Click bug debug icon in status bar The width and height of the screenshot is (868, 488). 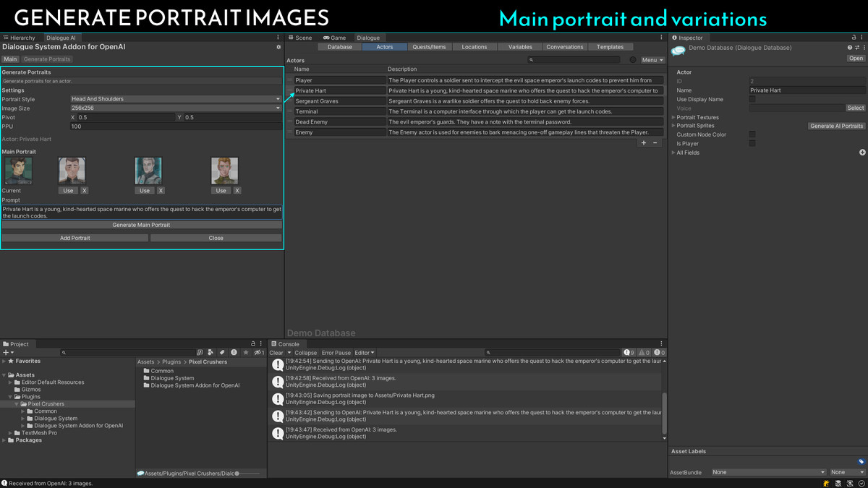click(825, 483)
